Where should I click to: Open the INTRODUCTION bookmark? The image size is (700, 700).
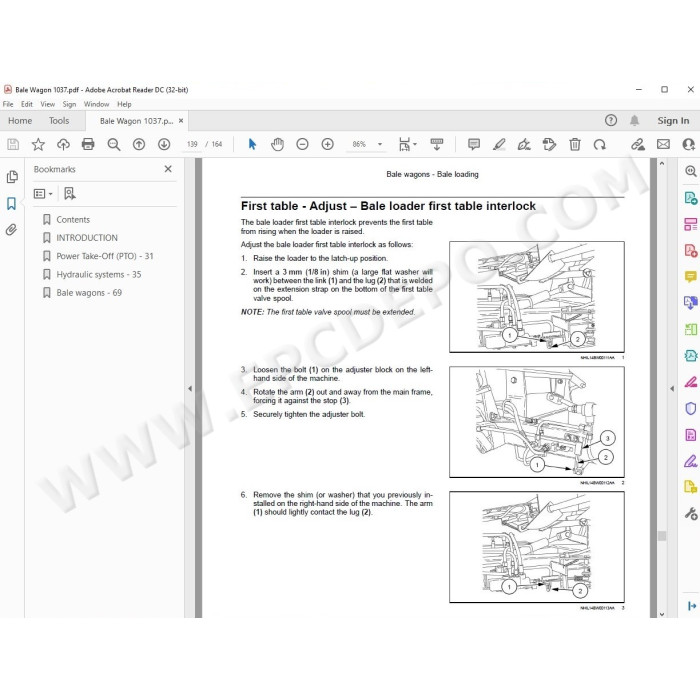tap(87, 238)
